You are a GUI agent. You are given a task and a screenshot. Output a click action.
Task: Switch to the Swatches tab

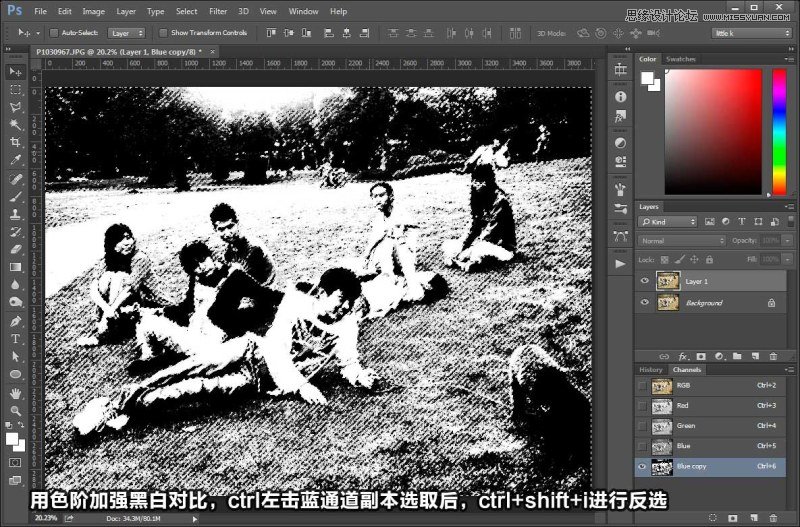pos(681,59)
